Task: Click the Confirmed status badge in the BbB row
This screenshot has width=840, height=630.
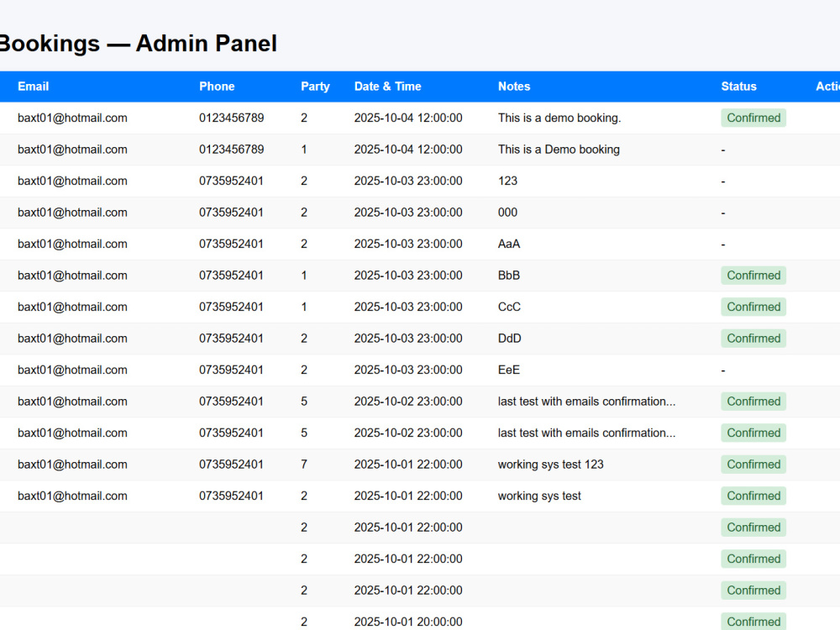Action: pos(753,276)
